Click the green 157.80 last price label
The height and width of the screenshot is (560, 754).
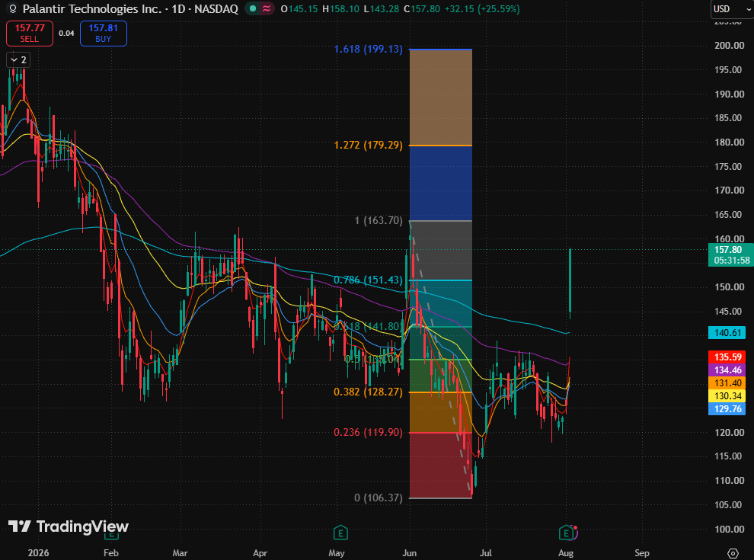(731, 255)
